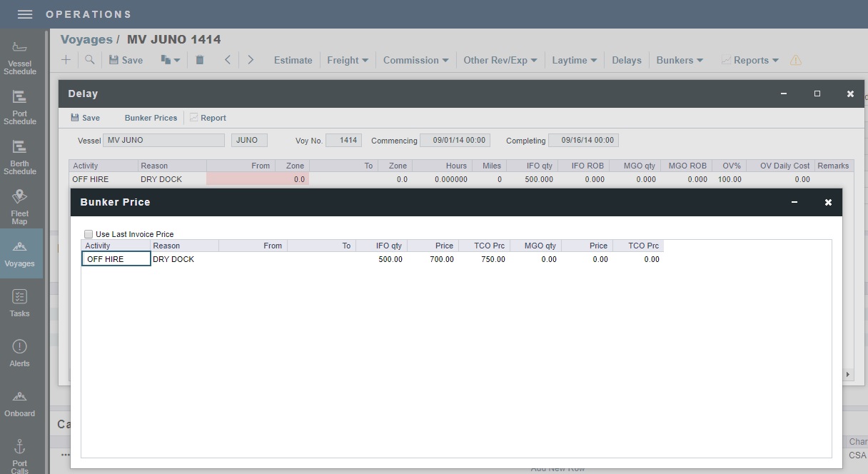Open Port Schedule from the sidebar
The image size is (868, 474).
pos(21,107)
